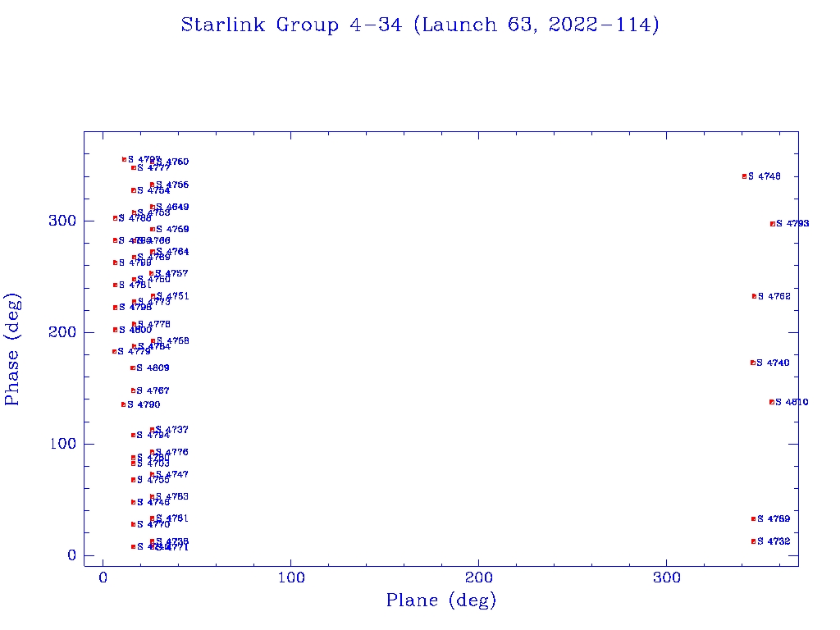Screen dimensions: 840x630
Task: Select the 300 tick on Phase axis
Action: coord(62,221)
